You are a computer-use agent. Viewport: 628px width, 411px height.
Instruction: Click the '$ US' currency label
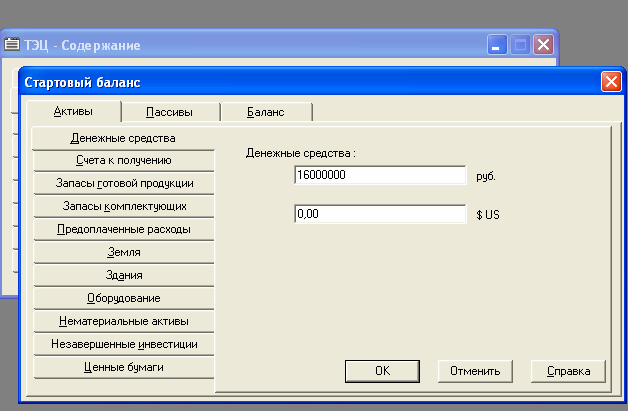point(488,215)
